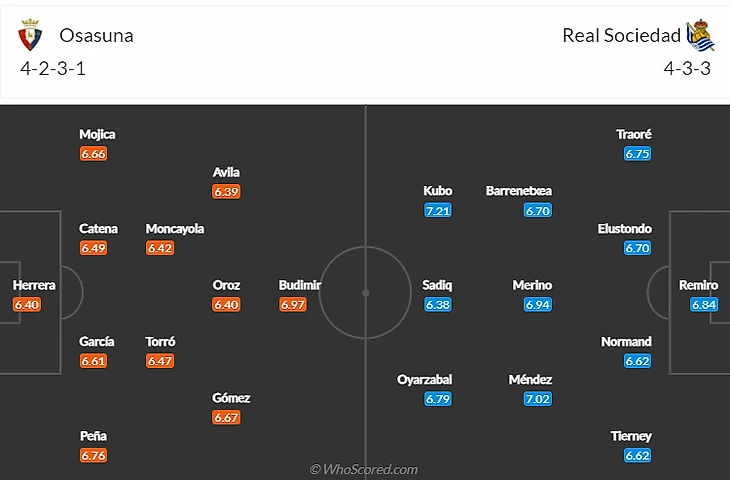Click player name Moncayola
730x480 pixels.
(x=175, y=229)
